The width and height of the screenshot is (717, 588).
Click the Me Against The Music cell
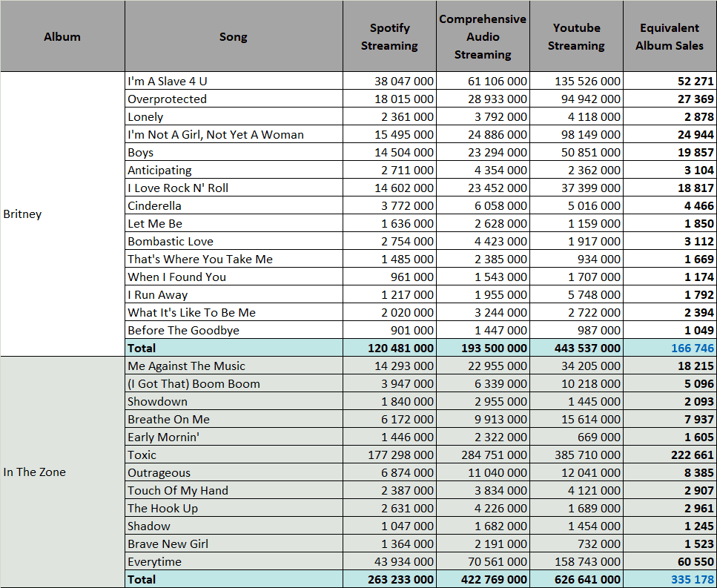234,366
